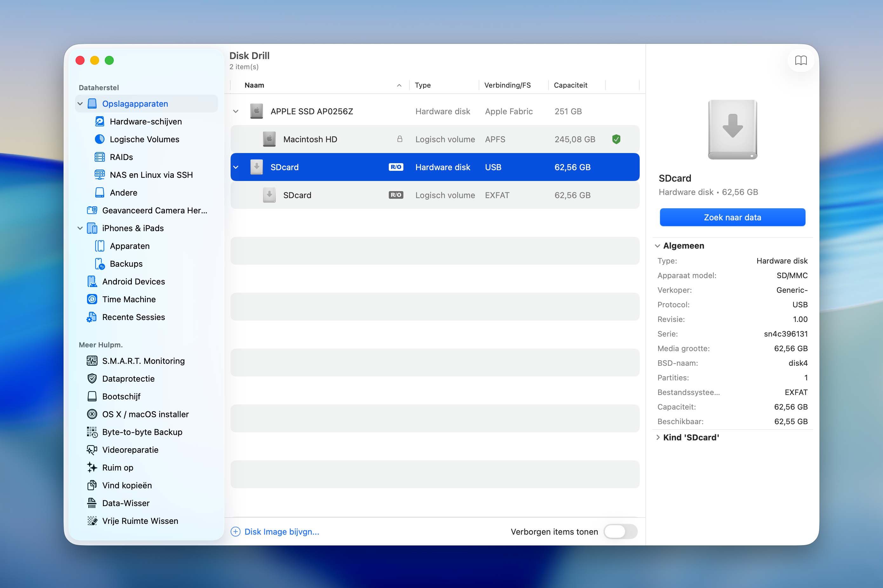Open Time Machine recovery
Screen dimensions: 883x588
(129, 299)
